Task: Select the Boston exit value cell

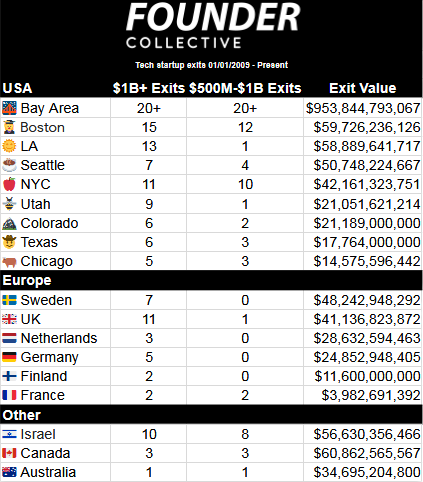Action: (x=363, y=127)
